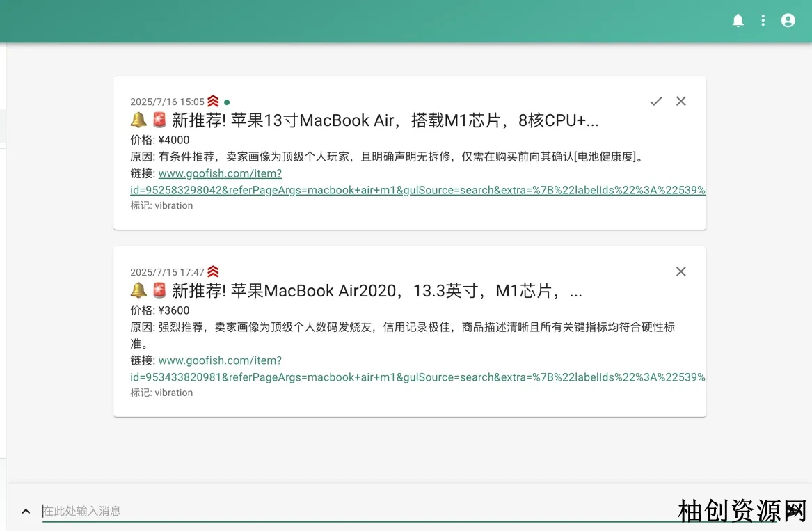
Task: Expand the publish panel using the up chevron
Action: pyautogui.click(x=26, y=512)
